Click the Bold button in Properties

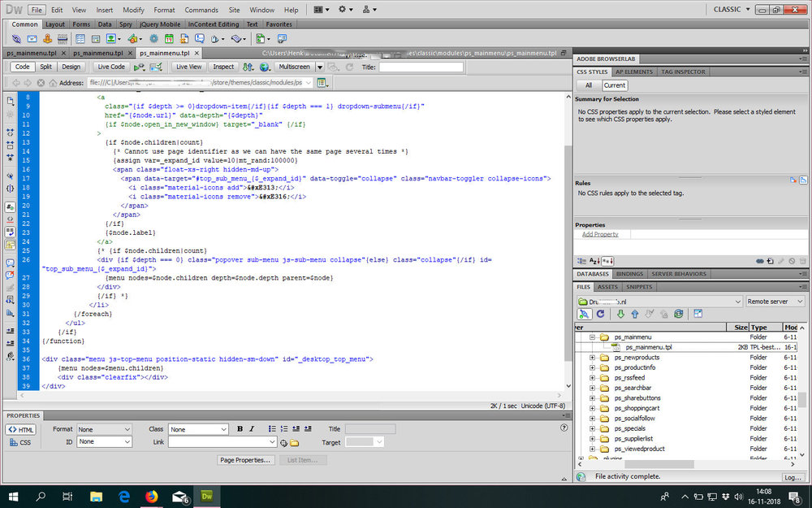click(240, 429)
